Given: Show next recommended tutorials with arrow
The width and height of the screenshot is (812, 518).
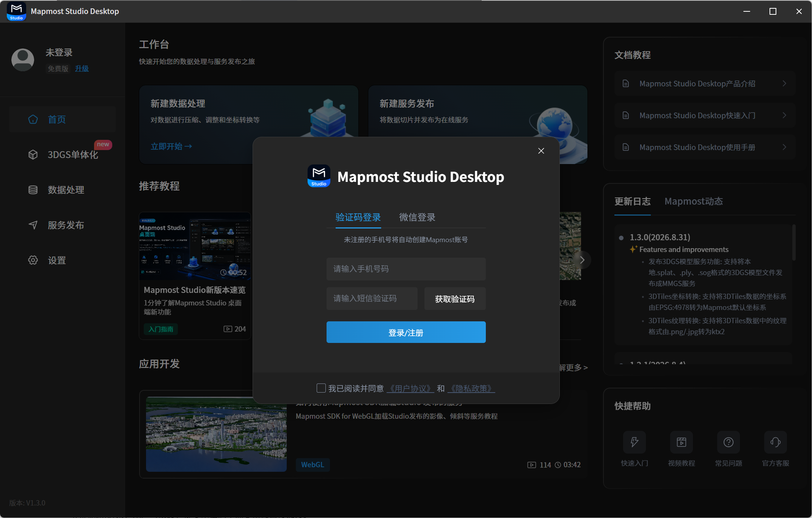Looking at the screenshot, I should point(582,260).
